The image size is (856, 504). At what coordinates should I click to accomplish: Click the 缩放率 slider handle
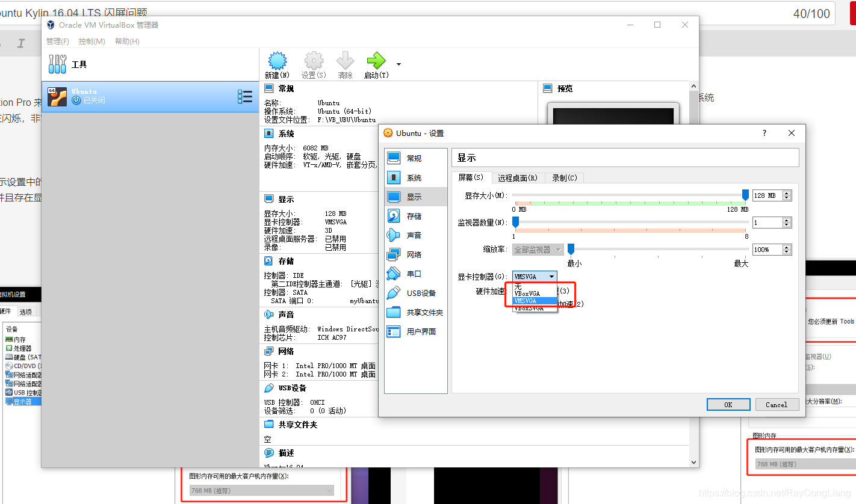(x=571, y=248)
